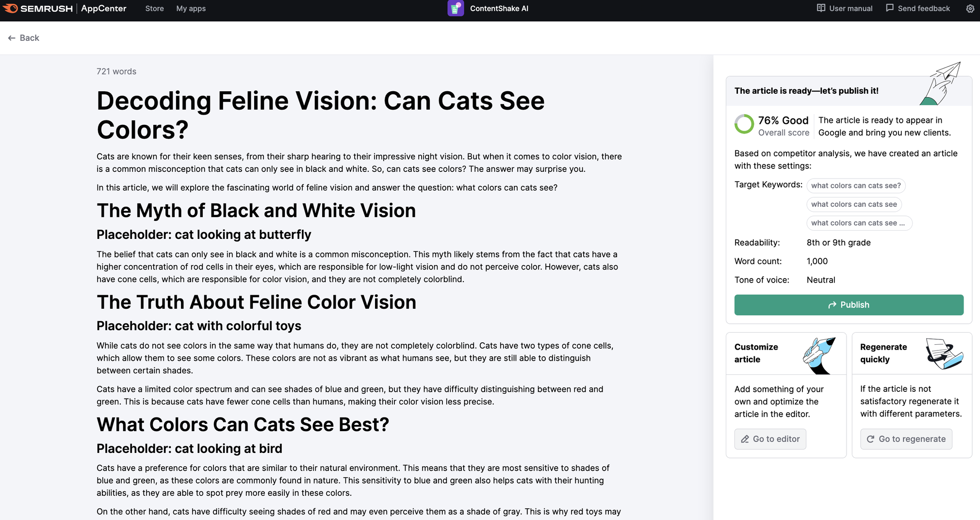Click the paper airplane illustration
The height and width of the screenshot is (520, 980).
click(x=942, y=83)
